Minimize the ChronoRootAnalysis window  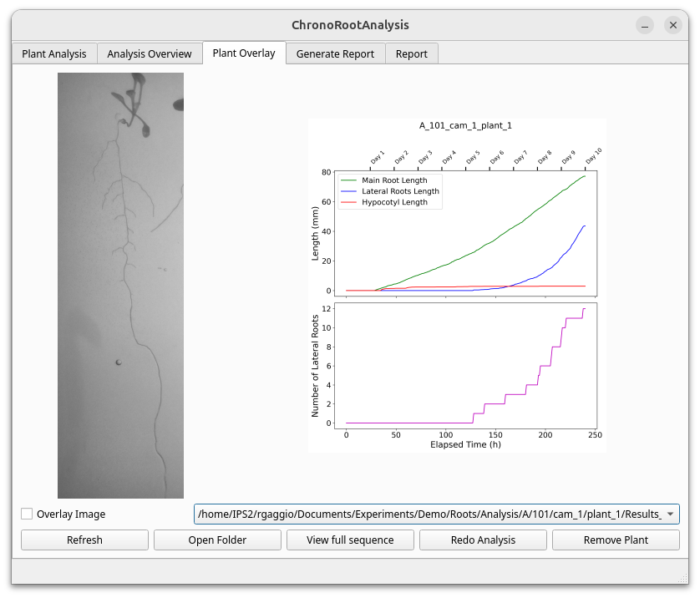coord(645,25)
